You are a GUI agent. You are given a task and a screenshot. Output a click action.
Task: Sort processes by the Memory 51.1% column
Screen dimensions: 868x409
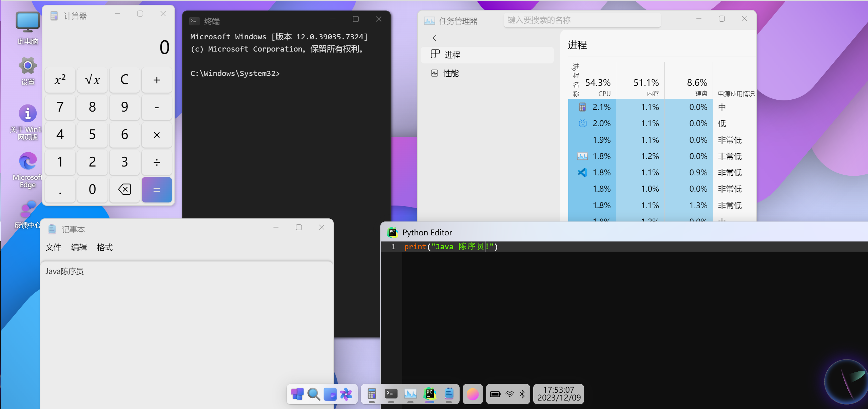click(640, 81)
